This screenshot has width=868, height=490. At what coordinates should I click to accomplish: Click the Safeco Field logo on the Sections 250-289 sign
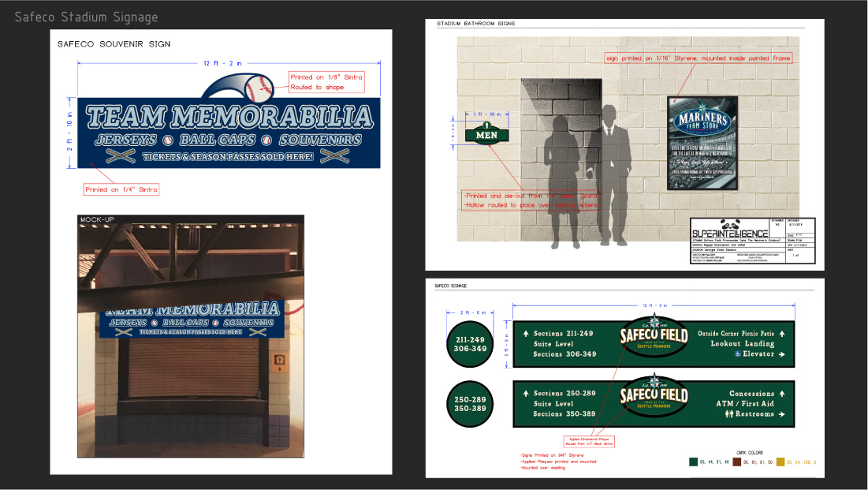[654, 395]
